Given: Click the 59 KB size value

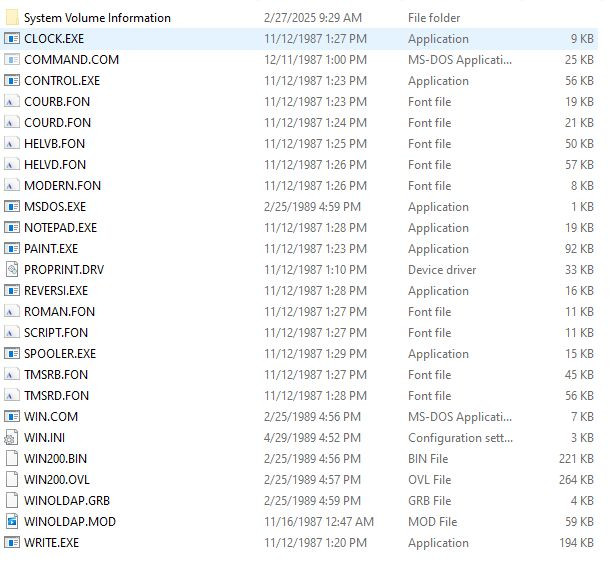Looking at the screenshot, I should (579, 521).
